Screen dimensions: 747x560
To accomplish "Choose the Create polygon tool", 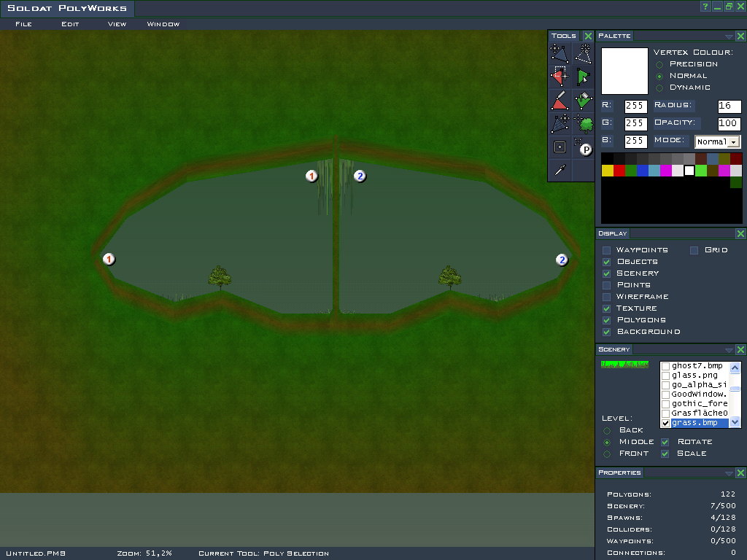I will click(x=583, y=52).
